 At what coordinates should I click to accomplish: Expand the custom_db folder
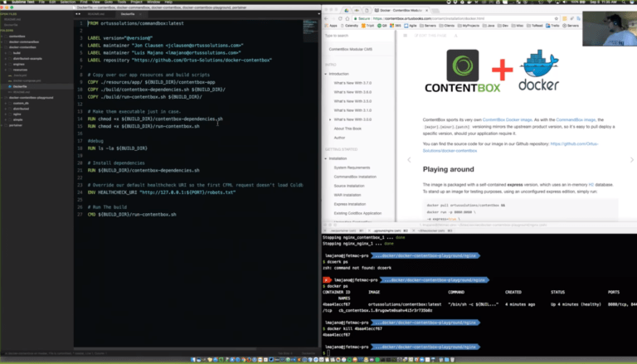(6, 103)
